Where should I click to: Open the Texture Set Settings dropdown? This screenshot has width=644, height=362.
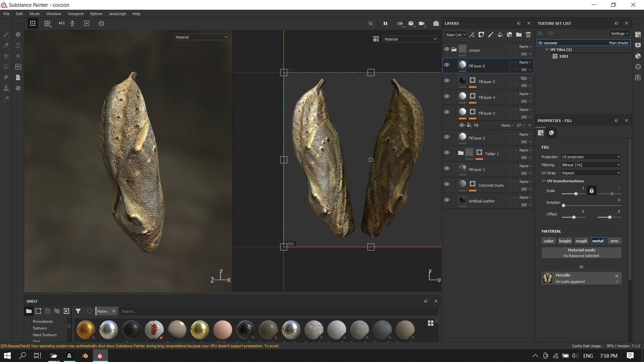[x=619, y=34]
